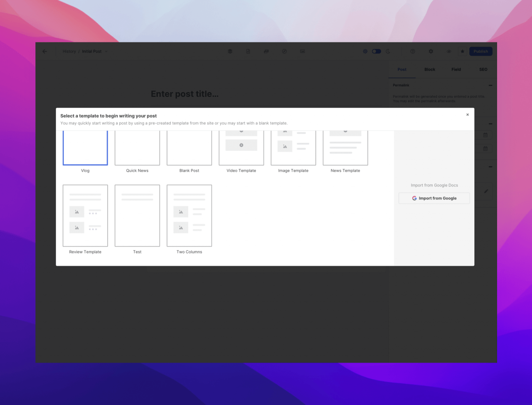Click the Import from Google button
Viewport: 532px width, 405px height.
point(434,198)
